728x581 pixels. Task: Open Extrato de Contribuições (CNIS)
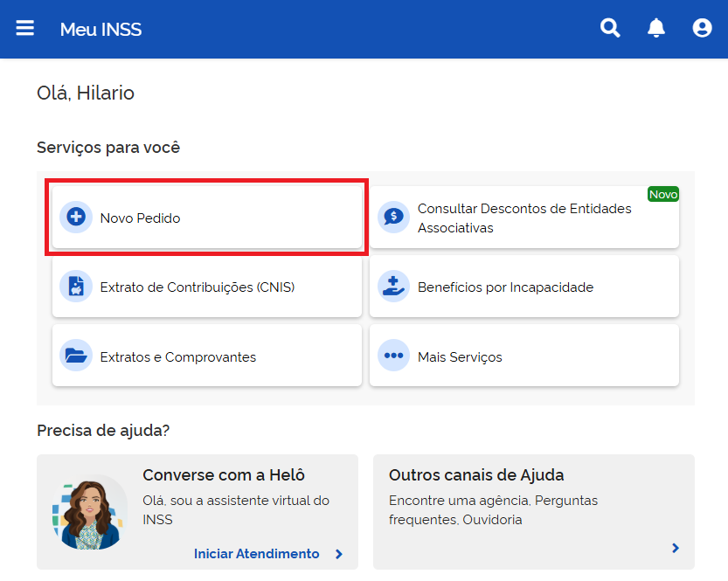point(207,287)
